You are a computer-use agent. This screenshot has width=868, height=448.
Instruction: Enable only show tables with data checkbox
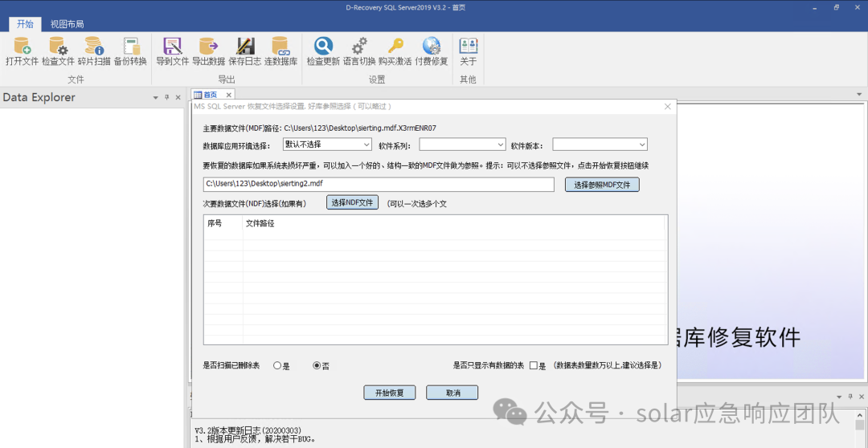[534, 365]
